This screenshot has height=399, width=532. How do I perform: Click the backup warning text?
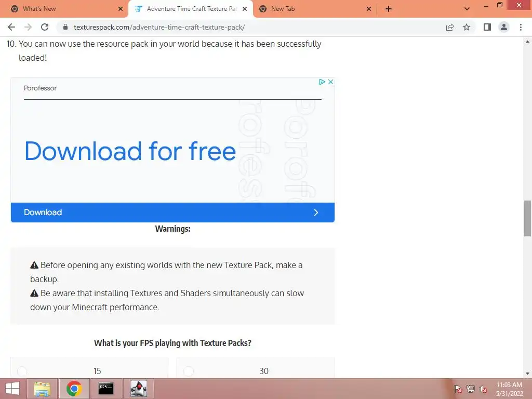166,272
